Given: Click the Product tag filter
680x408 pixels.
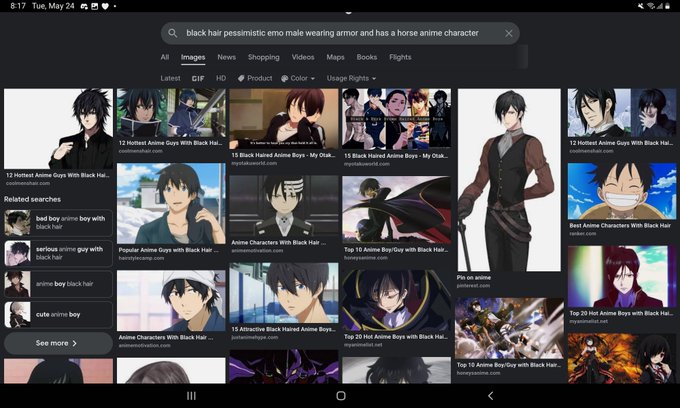Looking at the screenshot, I should (x=255, y=78).
